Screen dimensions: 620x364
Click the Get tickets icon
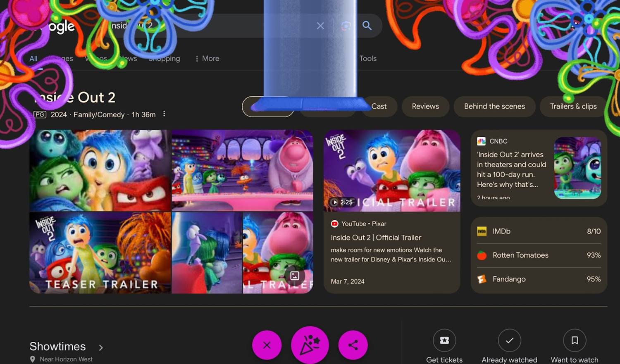(x=444, y=340)
